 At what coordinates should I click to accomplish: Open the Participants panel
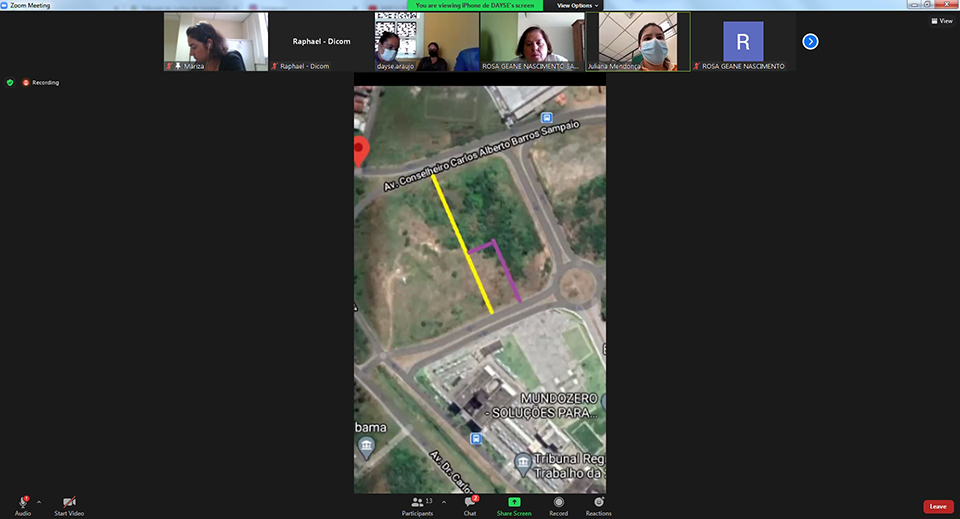click(x=419, y=502)
